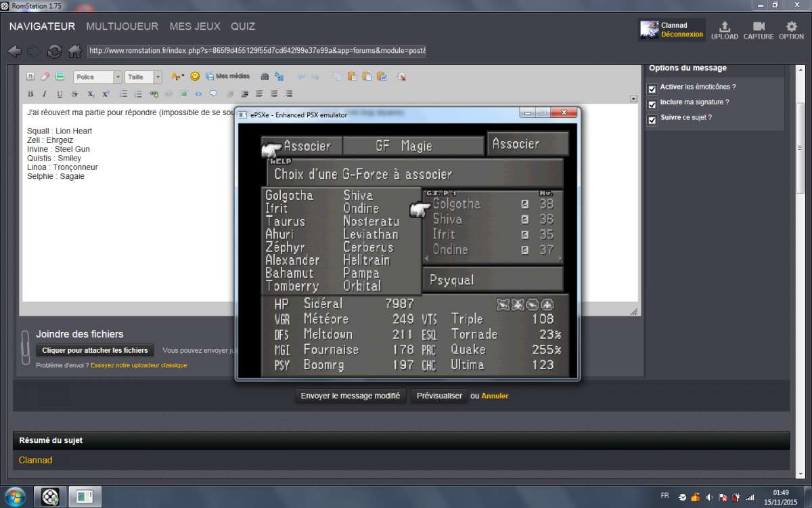The height and width of the screenshot is (508, 812).
Task: Open the Taille size dropdown
Action: pyautogui.click(x=143, y=77)
